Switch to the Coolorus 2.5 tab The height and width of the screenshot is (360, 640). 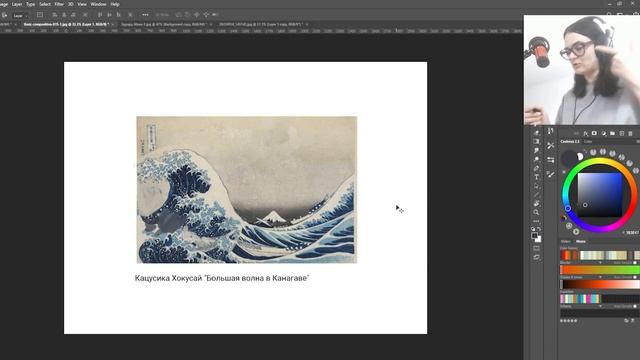click(570, 142)
